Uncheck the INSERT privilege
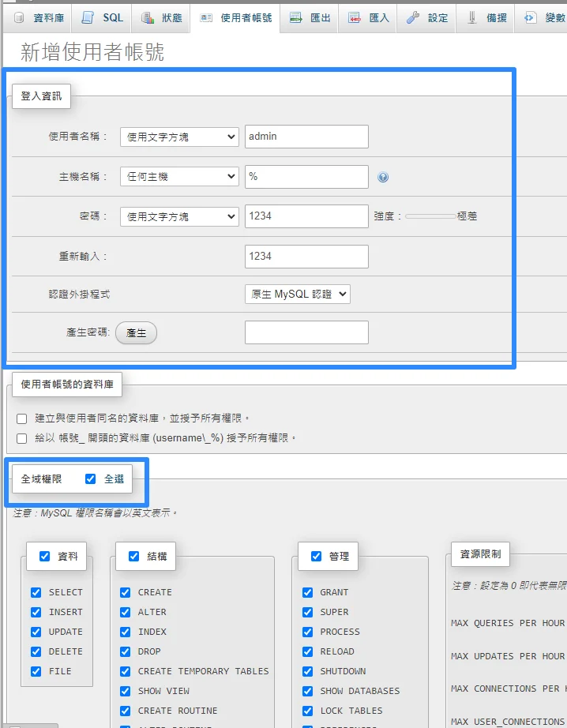Image resolution: width=567 pixels, height=728 pixels. pos(36,612)
